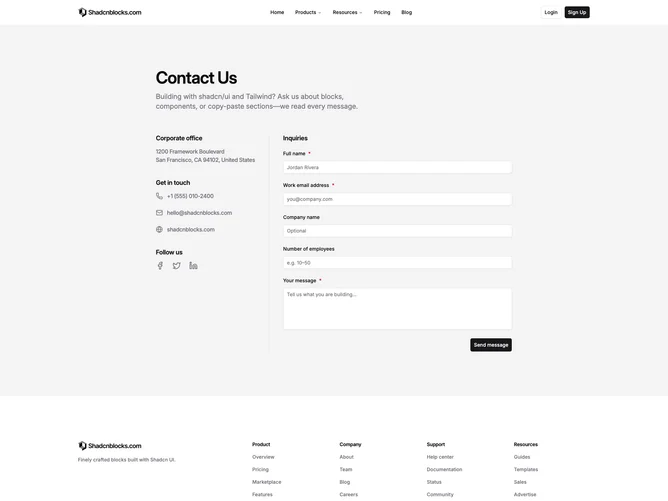Click the Contact Us heading

point(196,78)
